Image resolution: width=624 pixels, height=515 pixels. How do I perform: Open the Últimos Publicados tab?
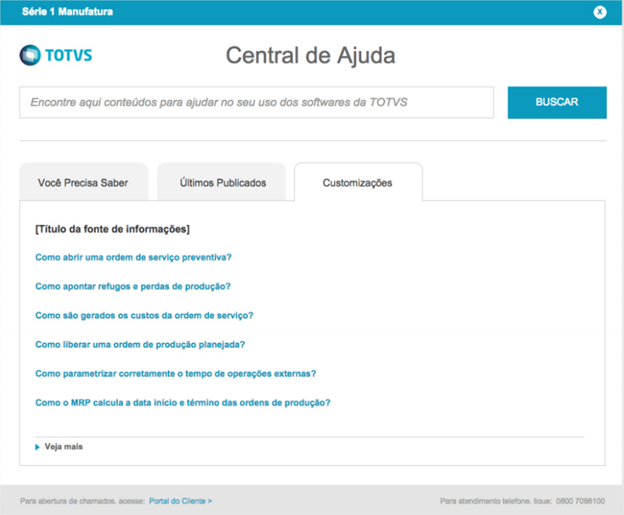pos(222,182)
